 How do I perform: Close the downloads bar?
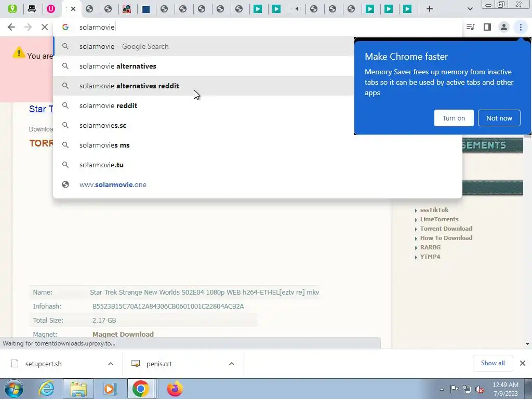(x=523, y=363)
